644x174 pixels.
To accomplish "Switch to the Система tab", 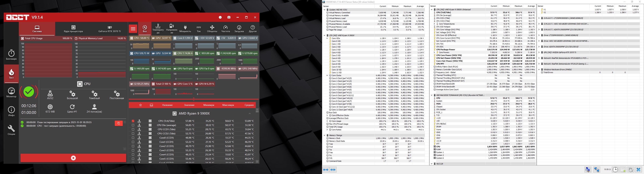I will (37, 29).
